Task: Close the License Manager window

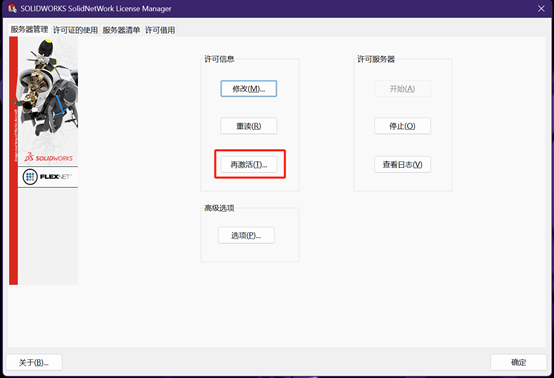Action: tap(541, 8)
